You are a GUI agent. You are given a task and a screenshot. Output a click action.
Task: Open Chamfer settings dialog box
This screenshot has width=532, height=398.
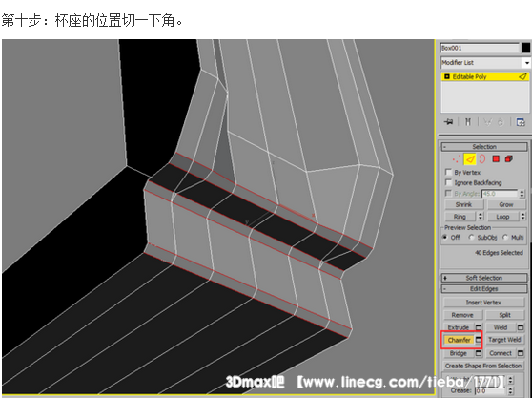[479, 340]
